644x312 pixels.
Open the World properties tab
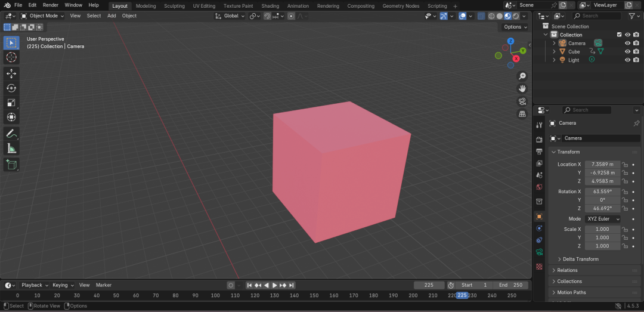click(x=539, y=187)
